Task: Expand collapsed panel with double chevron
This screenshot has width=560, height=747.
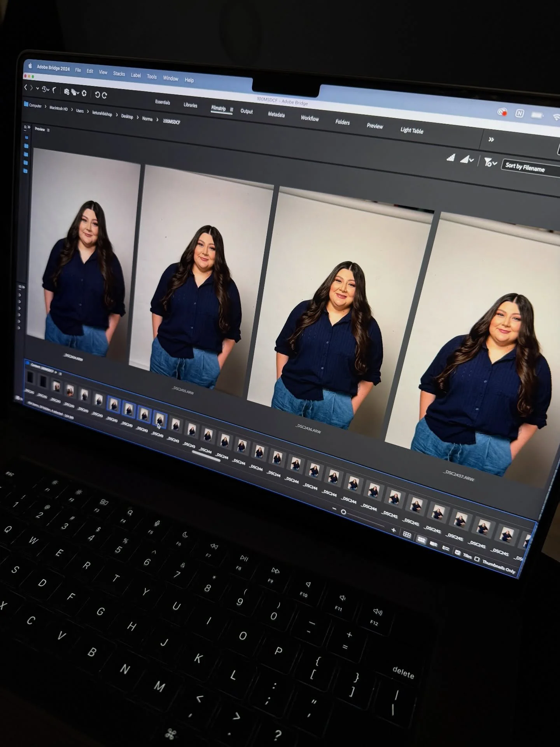Action: click(28, 127)
